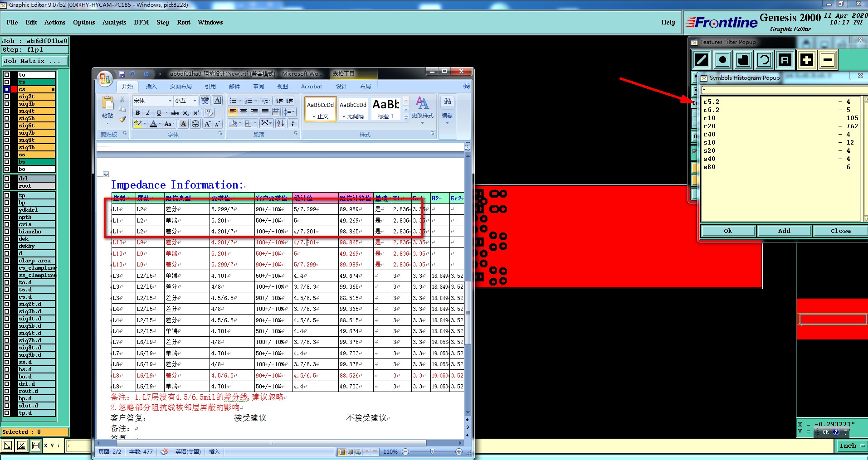This screenshot has height=460, width=868.
Task: Increase indent in Word paragraph group
Action: (x=290, y=101)
